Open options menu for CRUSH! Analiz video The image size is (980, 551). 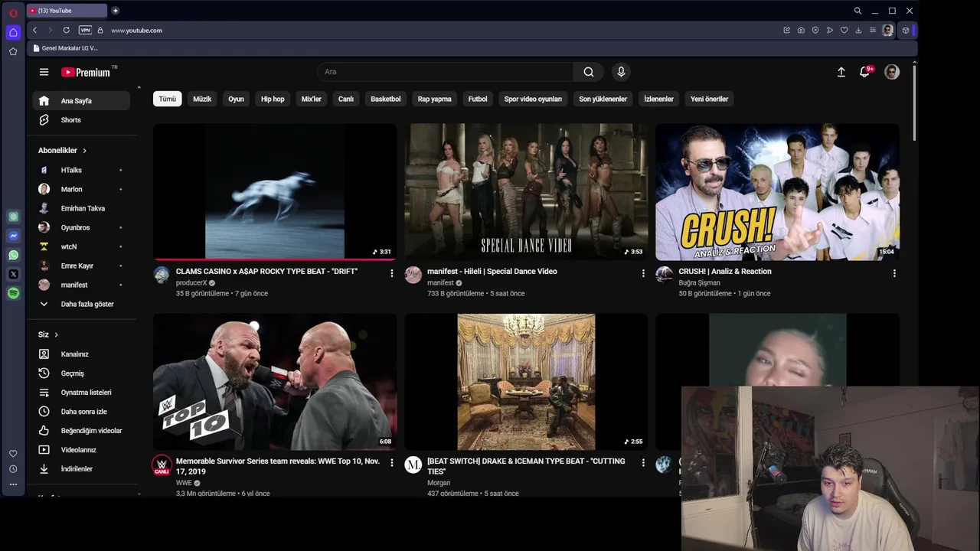pos(894,273)
